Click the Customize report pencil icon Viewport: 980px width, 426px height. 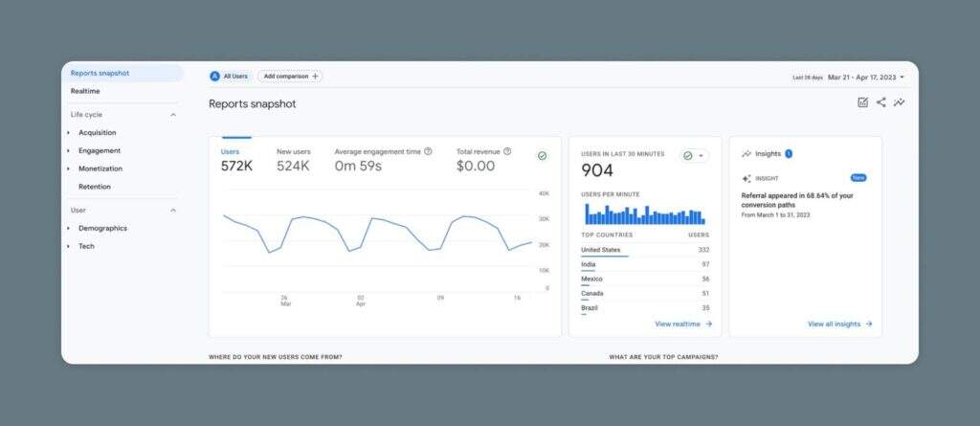click(x=862, y=102)
